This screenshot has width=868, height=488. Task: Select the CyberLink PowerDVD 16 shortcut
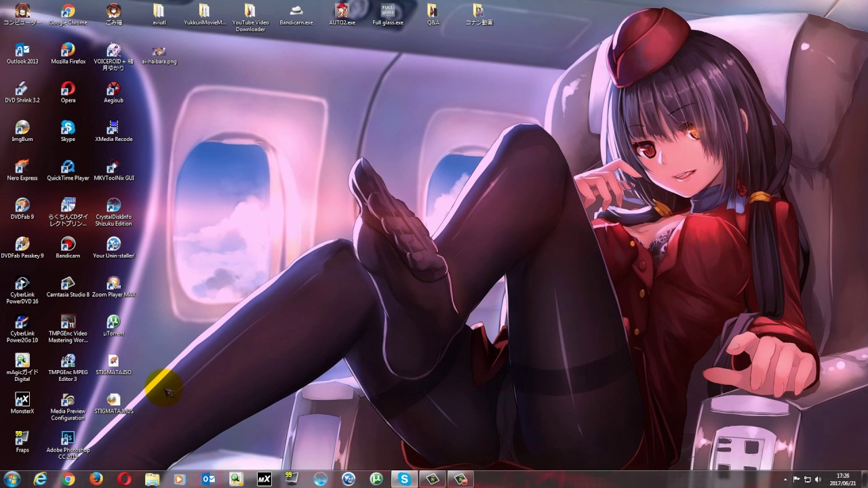point(22,290)
